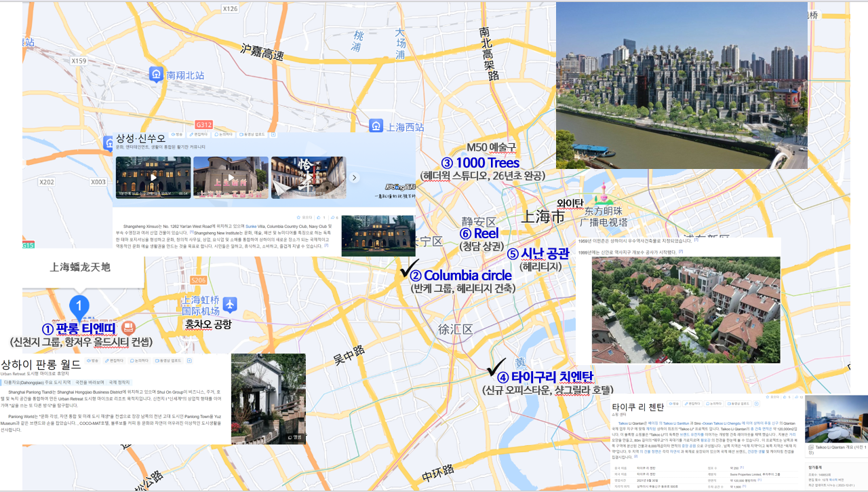
Task: Open the reference after the 1959년 sentence
Action: (x=696, y=240)
